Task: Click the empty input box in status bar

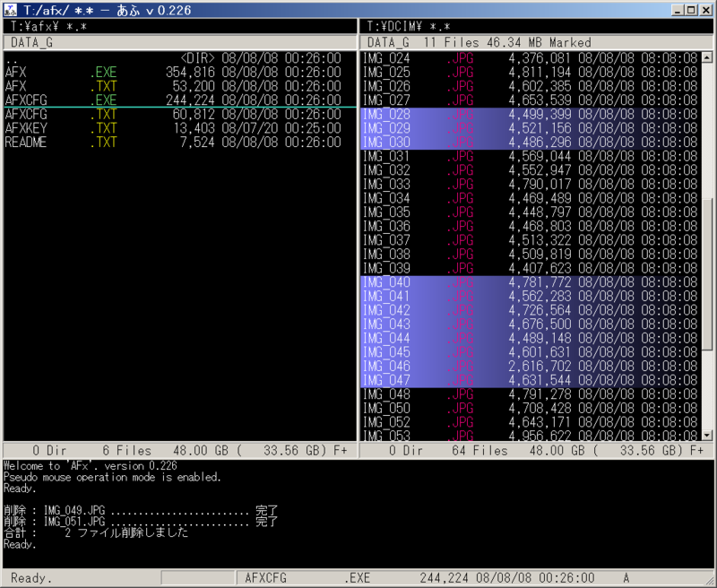Action: [x=197, y=578]
